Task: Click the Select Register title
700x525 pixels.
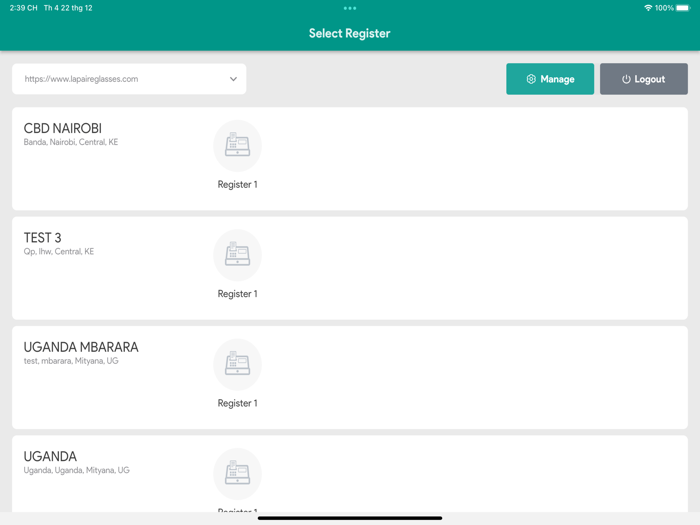Action: [350, 33]
